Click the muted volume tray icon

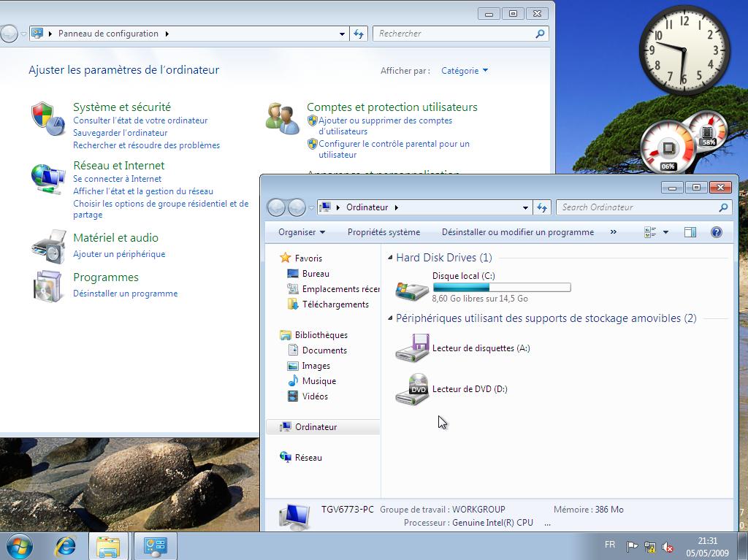tap(668, 547)
